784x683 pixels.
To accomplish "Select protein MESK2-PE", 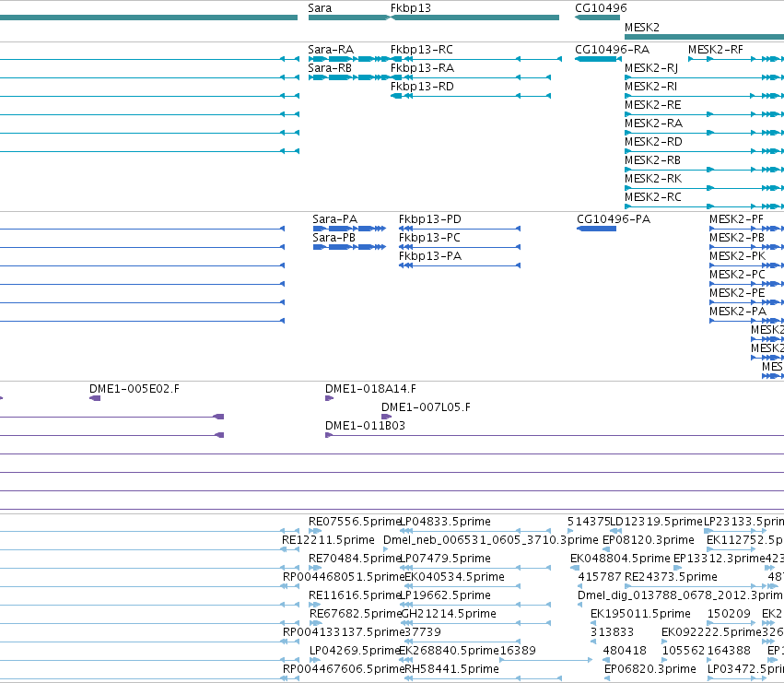I will click(x=746, y=302).
